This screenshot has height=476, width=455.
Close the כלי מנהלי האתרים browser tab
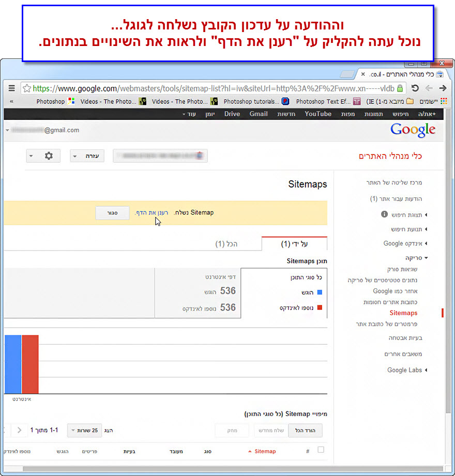tap(362, 74)
